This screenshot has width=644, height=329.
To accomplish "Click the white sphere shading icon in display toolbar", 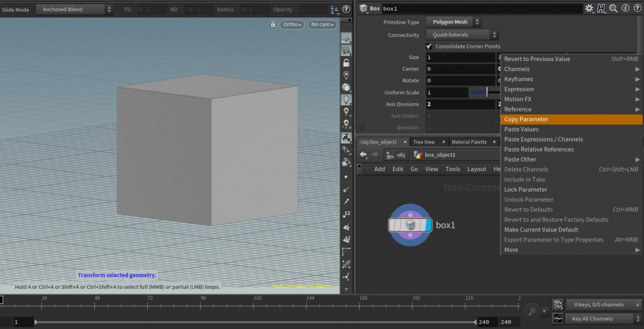I will (x=347, y=87).
